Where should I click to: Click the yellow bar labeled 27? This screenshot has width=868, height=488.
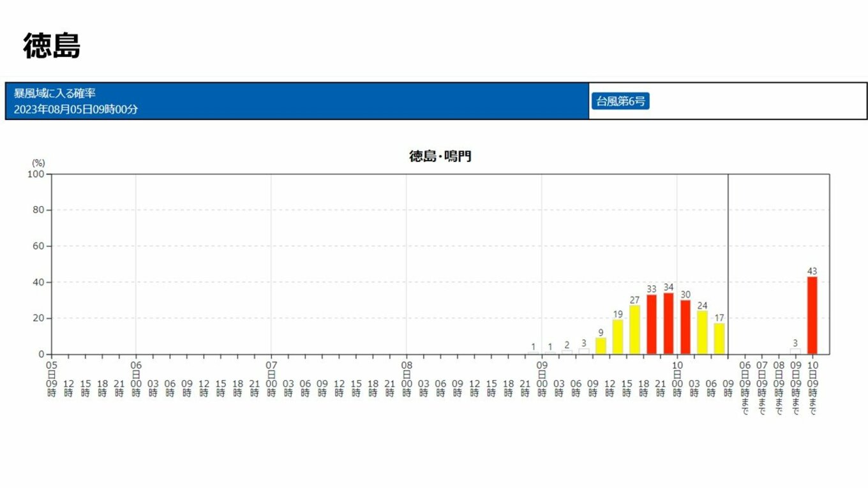click(x=634, y=330)
